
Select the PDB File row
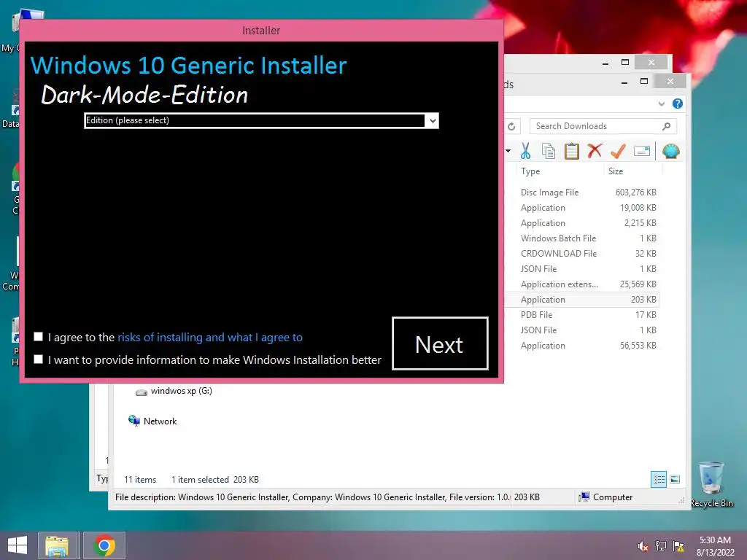click(582, 315)
